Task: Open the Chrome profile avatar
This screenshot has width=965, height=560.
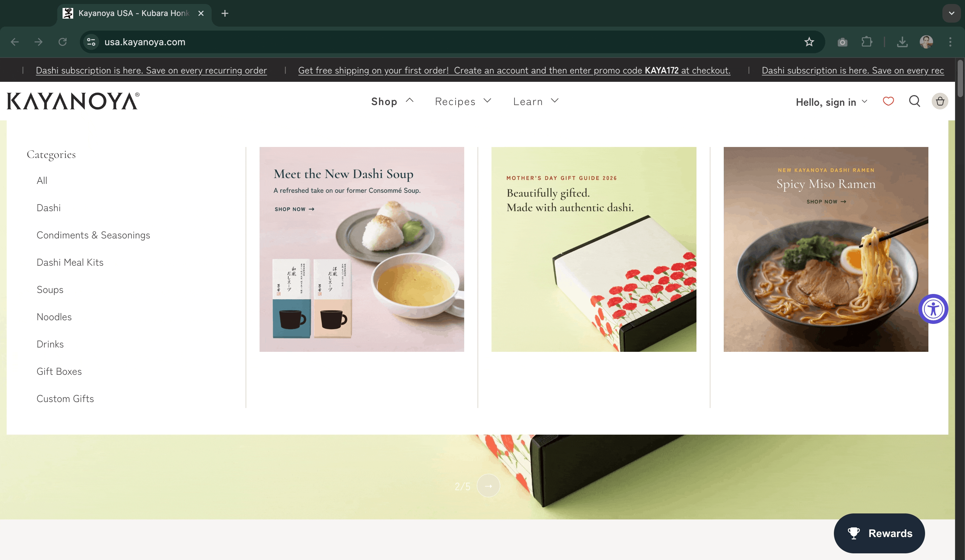Action: pyautogui.click(x=926, y=42)
